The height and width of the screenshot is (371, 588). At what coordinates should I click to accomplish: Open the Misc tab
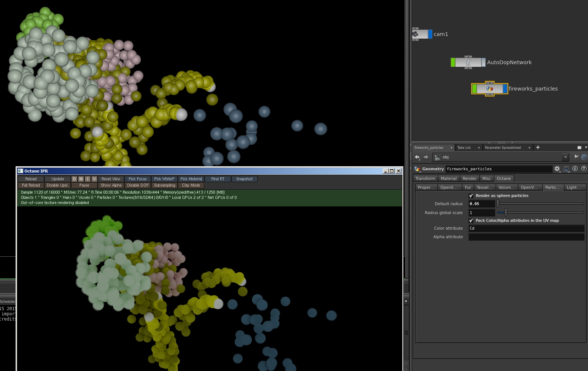coord(486,178)
